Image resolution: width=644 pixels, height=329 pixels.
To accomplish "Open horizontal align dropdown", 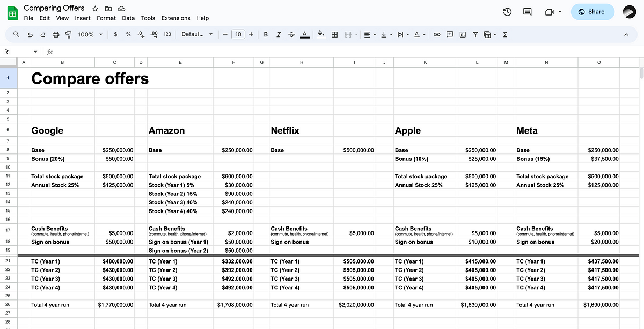I will point(370,34).
